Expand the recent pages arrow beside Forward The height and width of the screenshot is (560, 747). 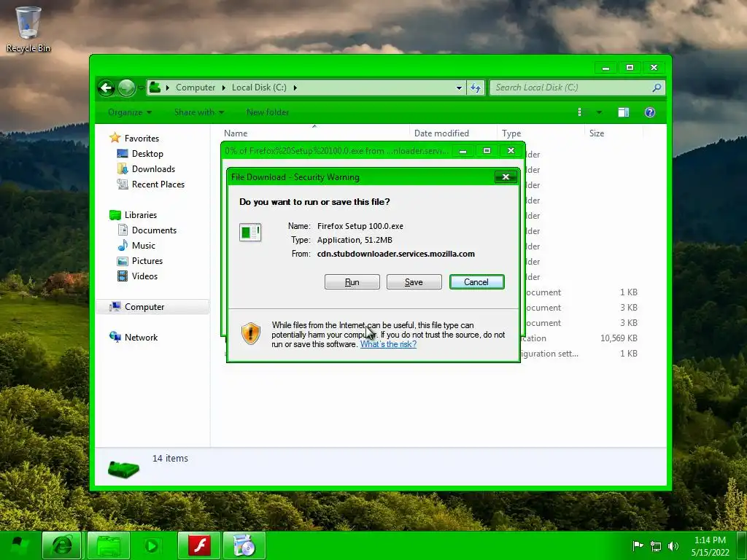click(x=141, y=87)
